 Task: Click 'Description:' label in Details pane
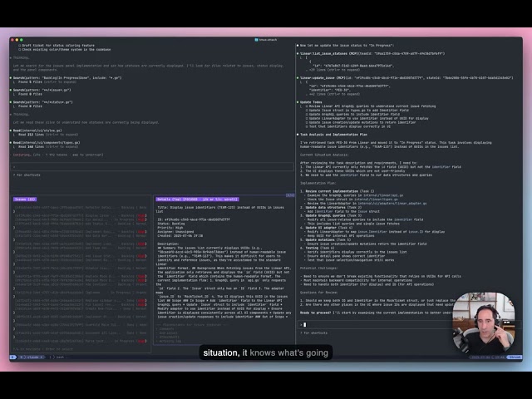168,244
